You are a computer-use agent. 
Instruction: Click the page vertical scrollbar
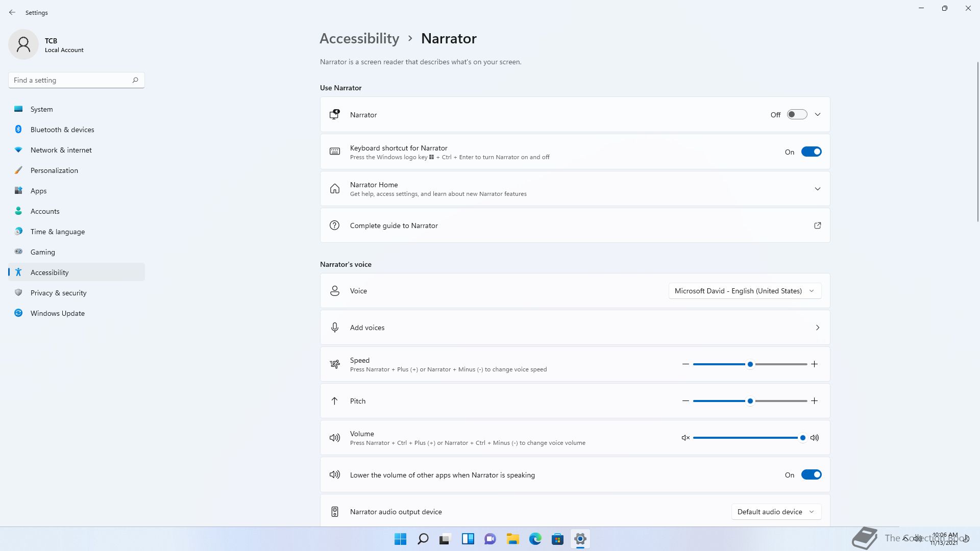978,141
